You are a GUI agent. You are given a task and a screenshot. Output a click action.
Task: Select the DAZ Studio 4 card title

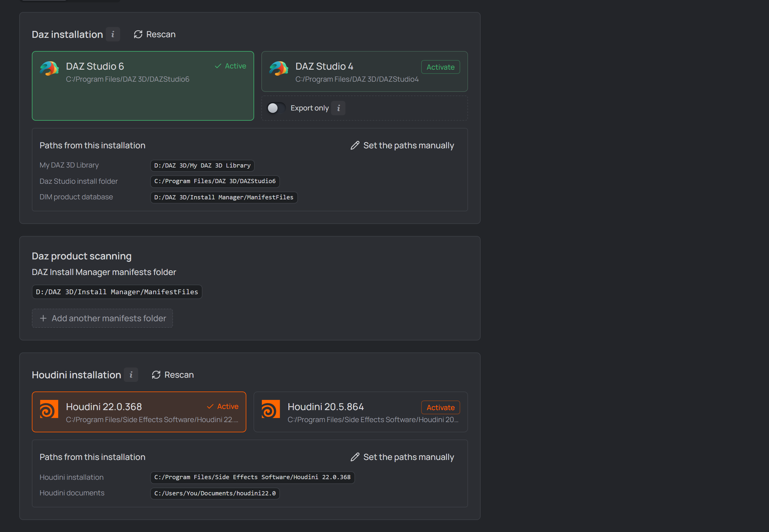click(x=324, y=66)
